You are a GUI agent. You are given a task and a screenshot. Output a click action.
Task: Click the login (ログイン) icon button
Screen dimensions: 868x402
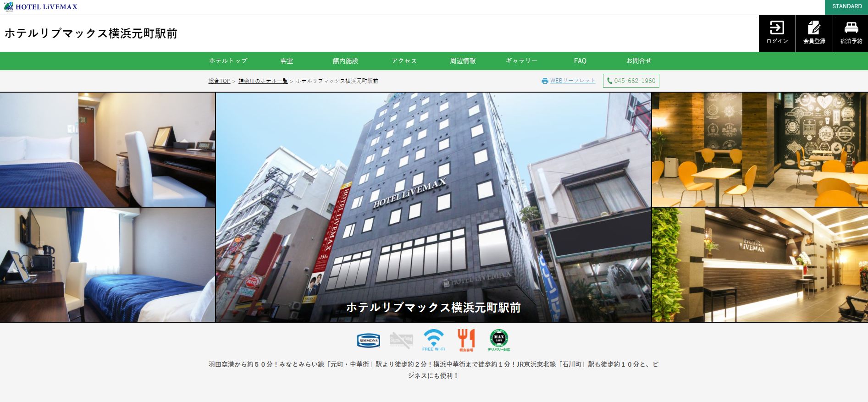coord(777,33)
